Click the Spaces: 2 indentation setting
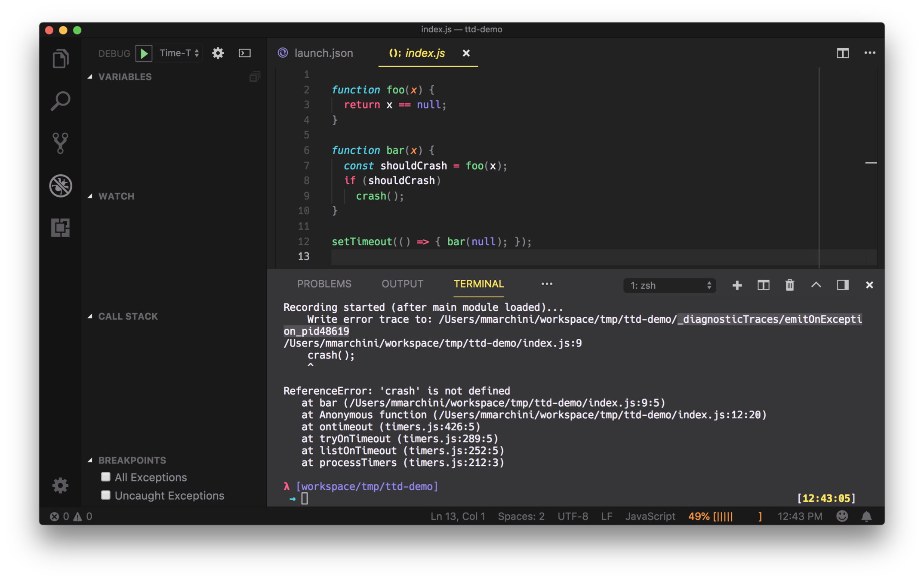Screen dimensions: 924x581 tap(521, 516)
